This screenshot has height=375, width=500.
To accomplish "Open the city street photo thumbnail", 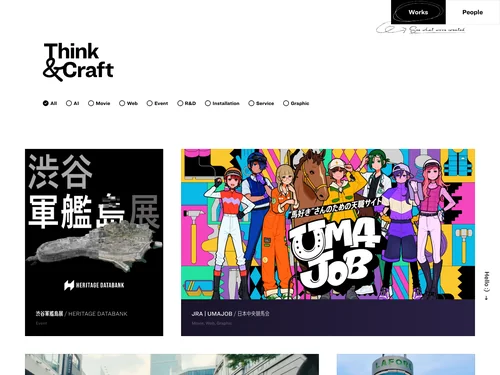I will pos(172,364).
